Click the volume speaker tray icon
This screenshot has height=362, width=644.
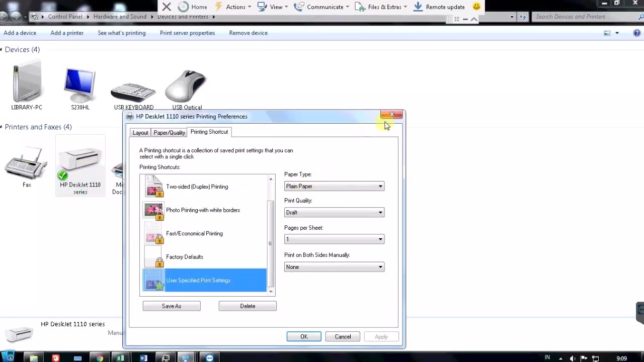click(x=573, y=358)
